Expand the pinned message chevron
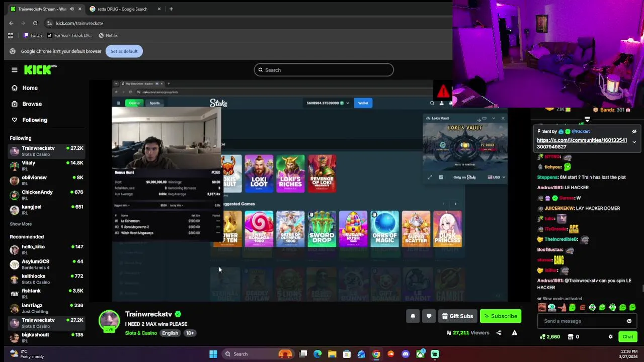Screen dimensions: 644x362 tap(634, 142)
